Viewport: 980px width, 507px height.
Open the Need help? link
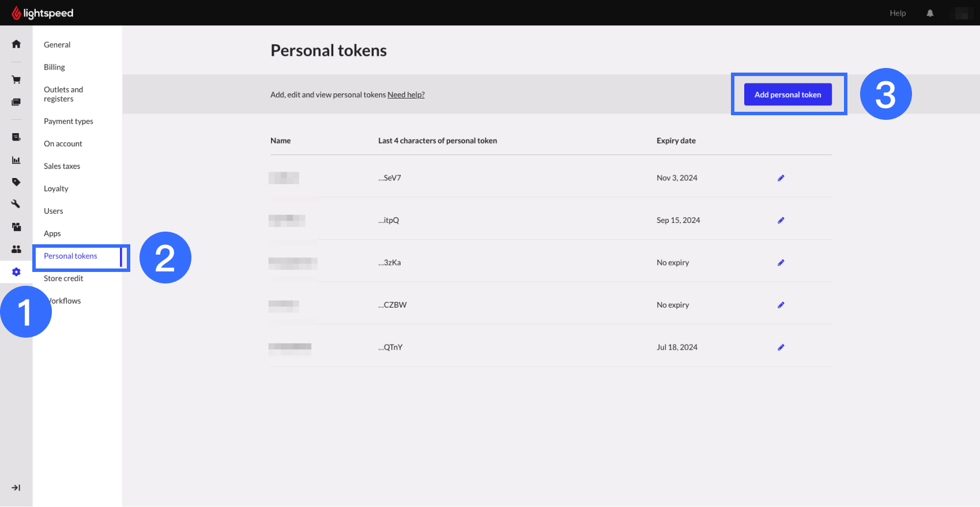pos(406,95)
